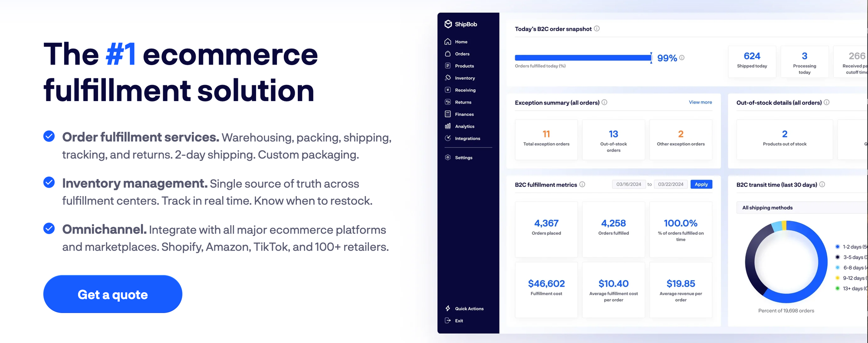Click the 2 Other exception orders card

click(x=681, y=140)
